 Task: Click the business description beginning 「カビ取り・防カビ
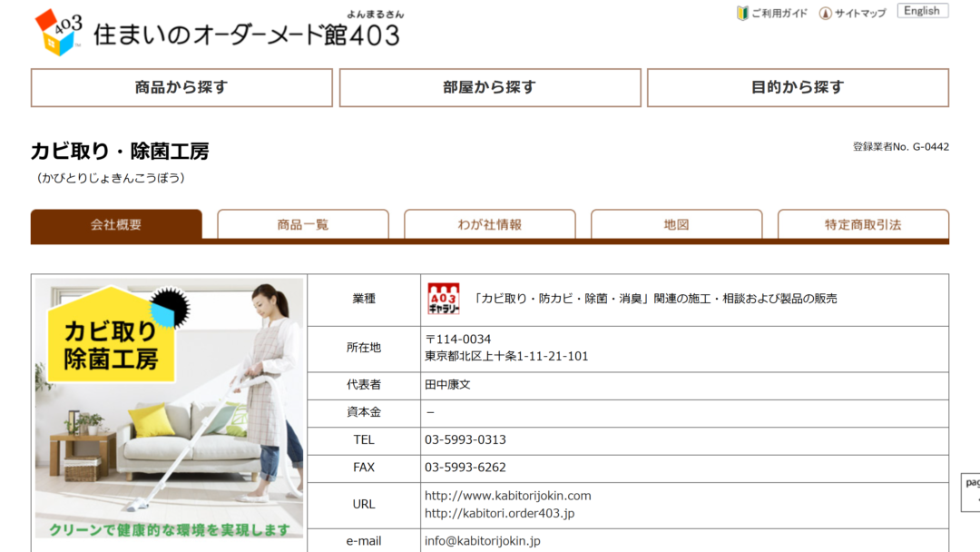click(x=654, y=299)
